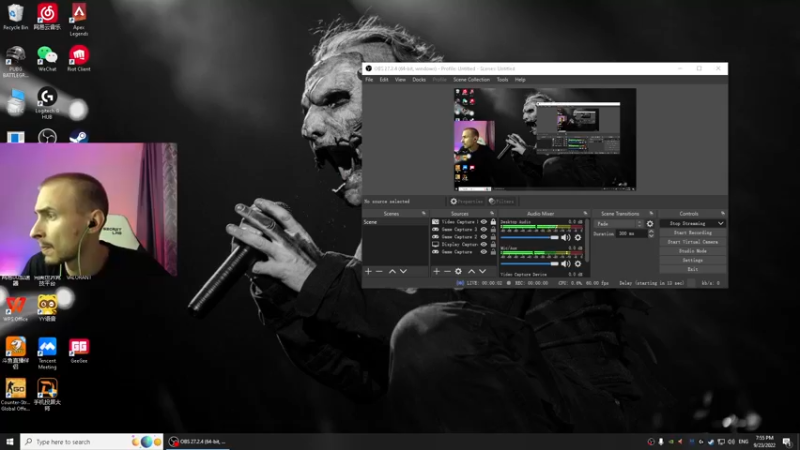
Task: Pop out the Controls dock icon
Action: (722, 213)
